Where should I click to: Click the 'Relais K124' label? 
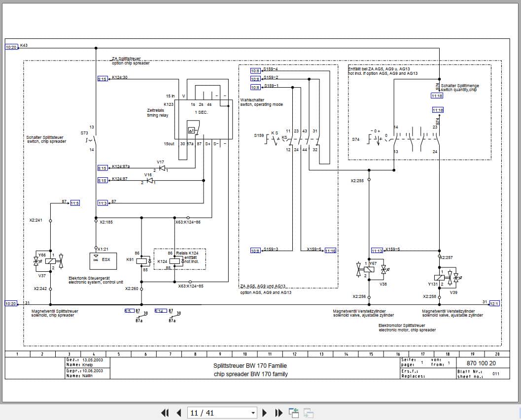click(x=187, y=253)
